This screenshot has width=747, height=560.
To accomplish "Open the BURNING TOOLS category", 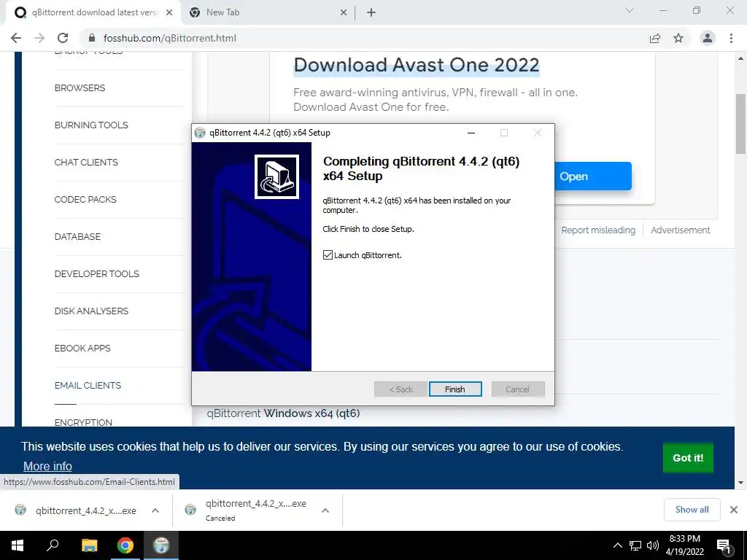I will tap(91, 125).
